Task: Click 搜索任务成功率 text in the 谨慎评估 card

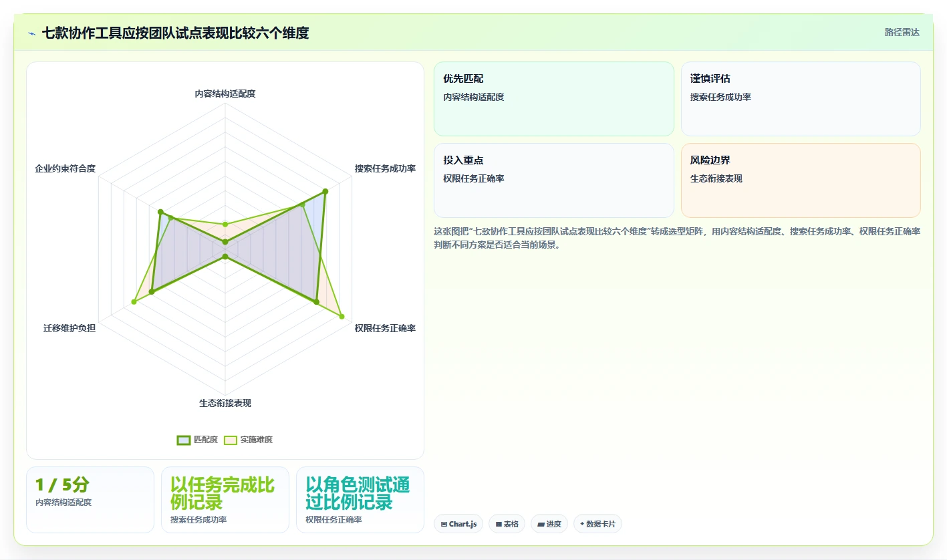Action: coord(721,98)
